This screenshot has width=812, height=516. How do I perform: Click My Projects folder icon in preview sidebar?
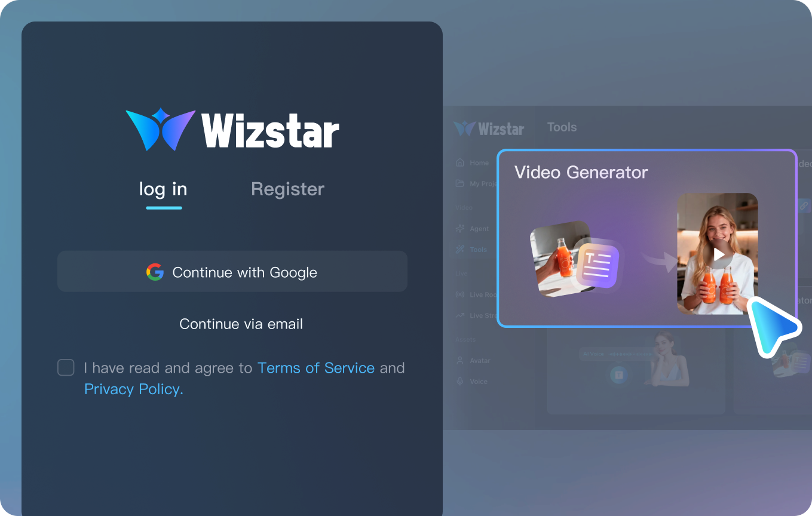[460, 183]
